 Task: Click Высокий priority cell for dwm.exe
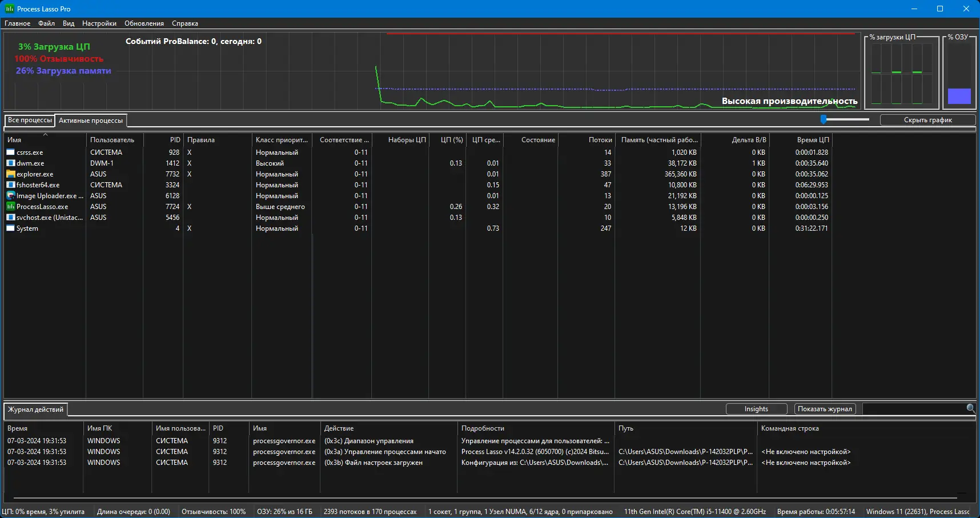click(x=270, y=163)
